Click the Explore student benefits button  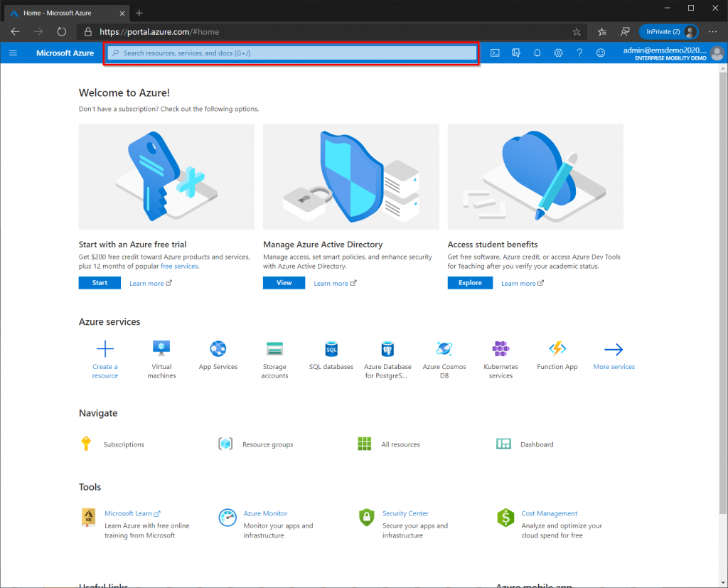click(x=470, y=283)
